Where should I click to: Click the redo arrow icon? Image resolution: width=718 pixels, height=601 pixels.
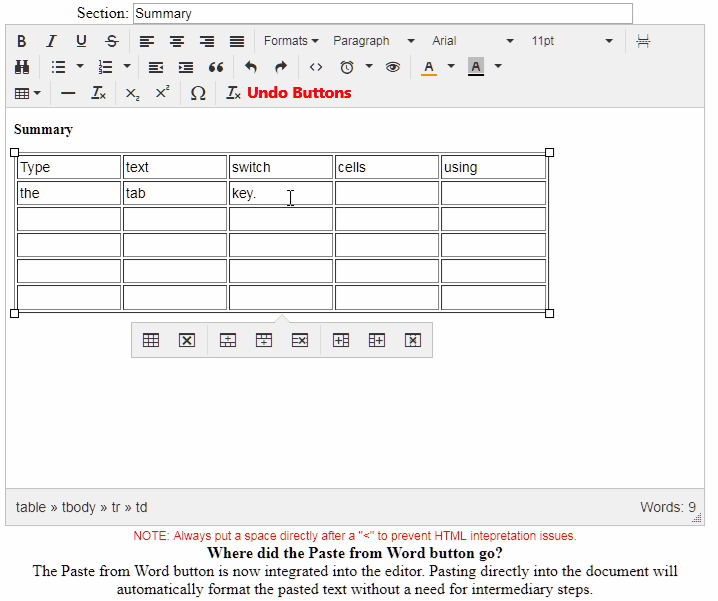[281, 67]
